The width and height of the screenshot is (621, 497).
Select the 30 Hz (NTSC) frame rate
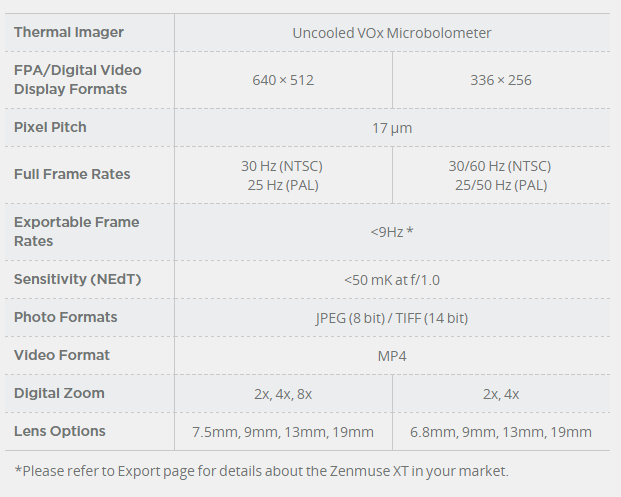tap(283, 166)
